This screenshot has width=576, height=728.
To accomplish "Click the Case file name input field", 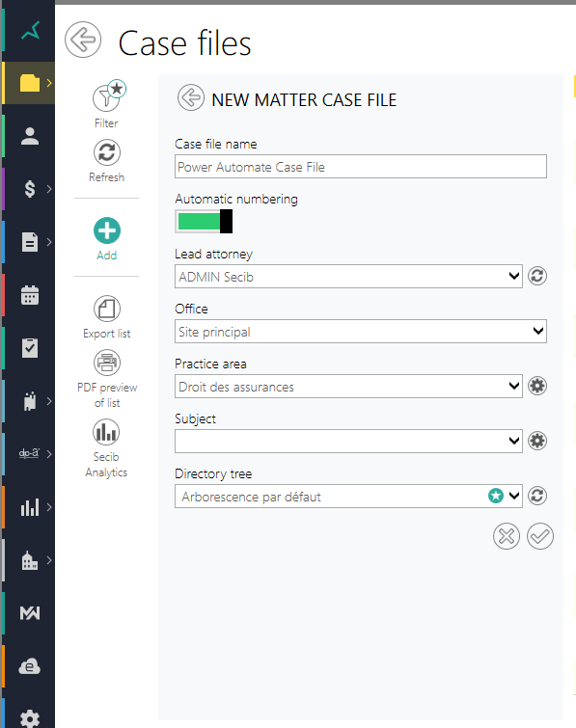I will pyautogui.click(x=361, y=167).
